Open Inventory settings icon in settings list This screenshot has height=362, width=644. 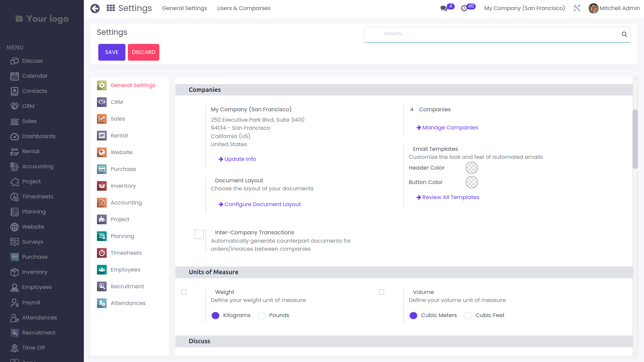102,186
